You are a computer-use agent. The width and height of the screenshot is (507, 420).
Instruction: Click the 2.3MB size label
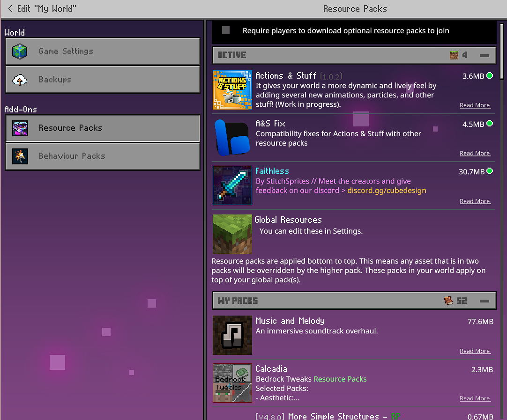click(x=482, y=369)
